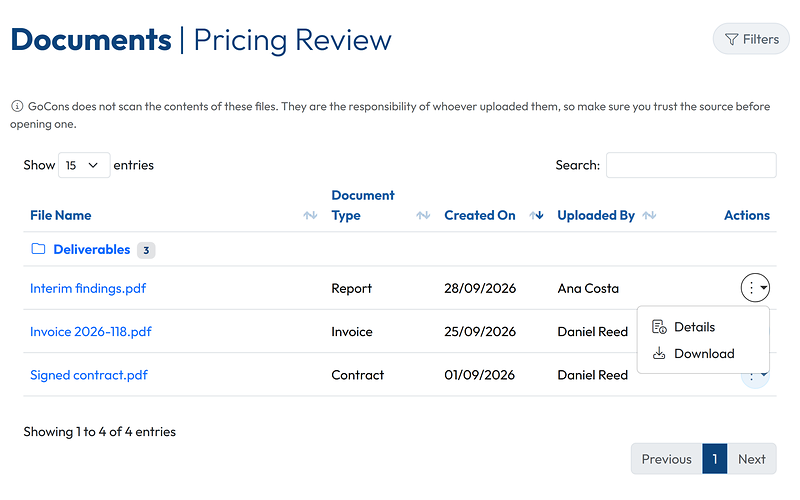Click the Details document icon in the menu

659,327
